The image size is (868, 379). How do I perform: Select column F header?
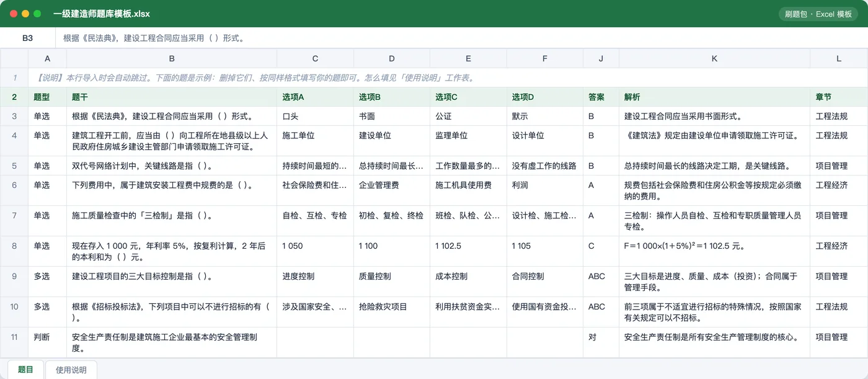tap(545, 59)
